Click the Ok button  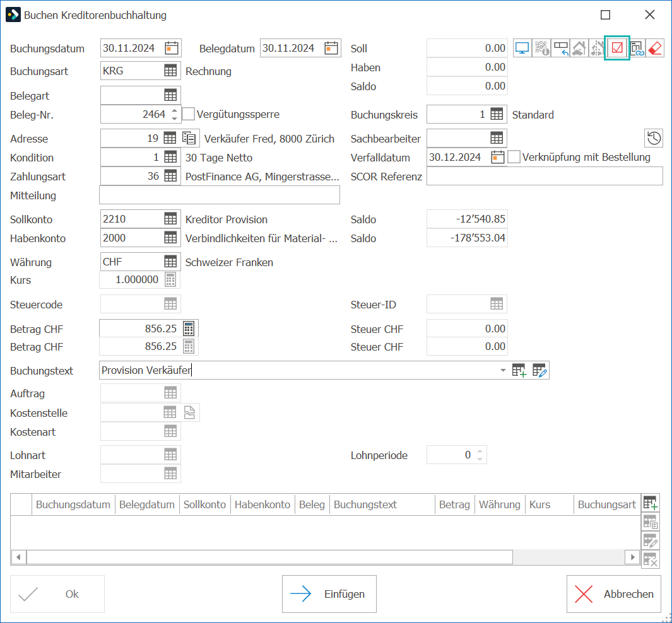coord(57,594)
